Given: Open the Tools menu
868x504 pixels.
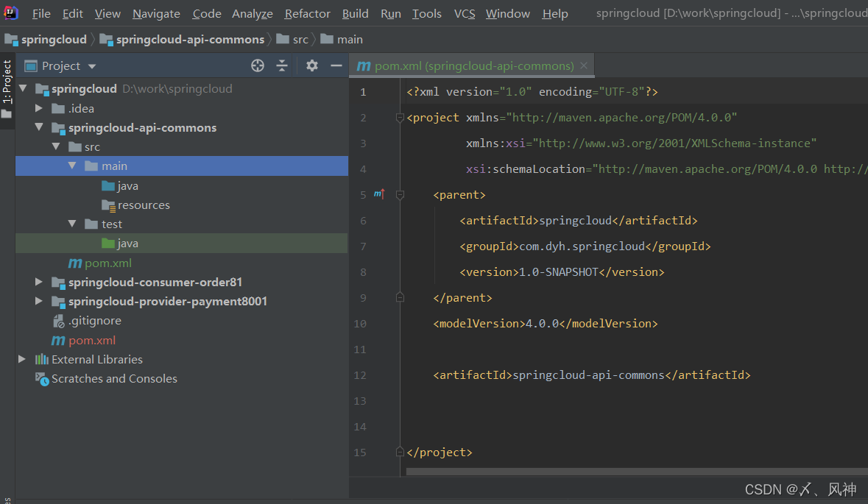Looking at the screenshot, I should [x=427, y=13].
